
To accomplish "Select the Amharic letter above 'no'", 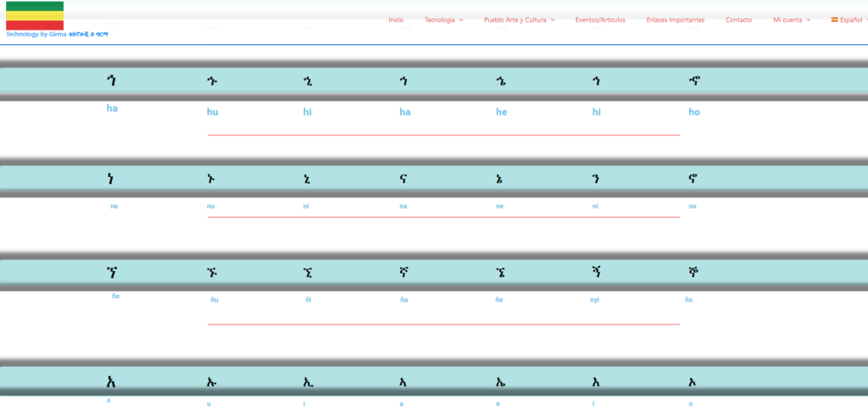I will (x=693, y=179).
